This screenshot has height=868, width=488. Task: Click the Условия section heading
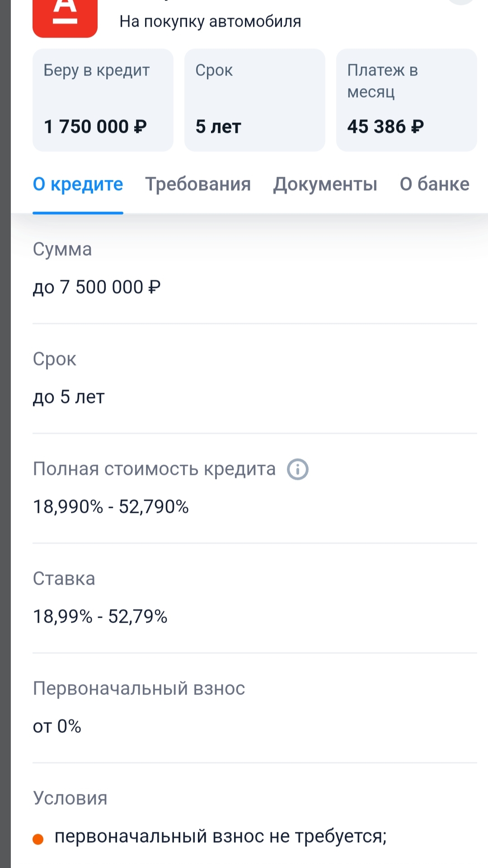(x=70, y=798)
